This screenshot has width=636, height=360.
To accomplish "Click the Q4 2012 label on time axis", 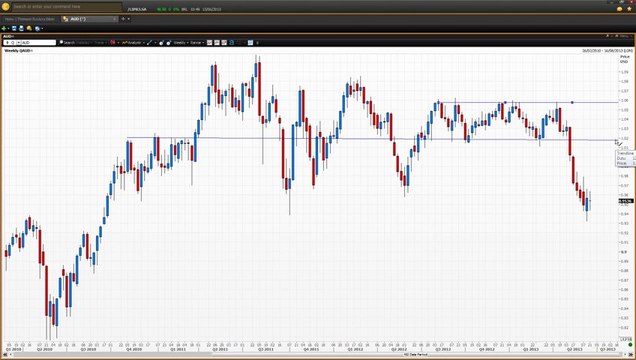I will (x=486, y=349).
